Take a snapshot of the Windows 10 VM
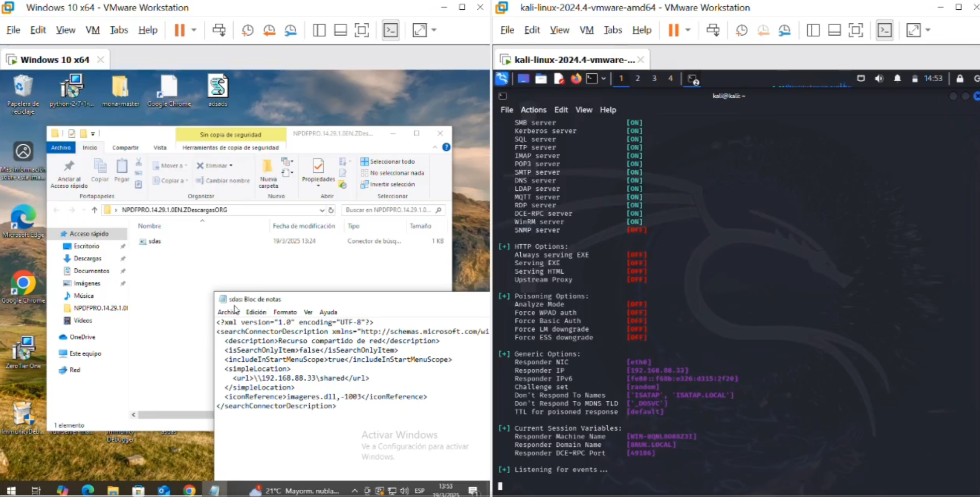This screenshot has height=497, width=980. (248, 30)
